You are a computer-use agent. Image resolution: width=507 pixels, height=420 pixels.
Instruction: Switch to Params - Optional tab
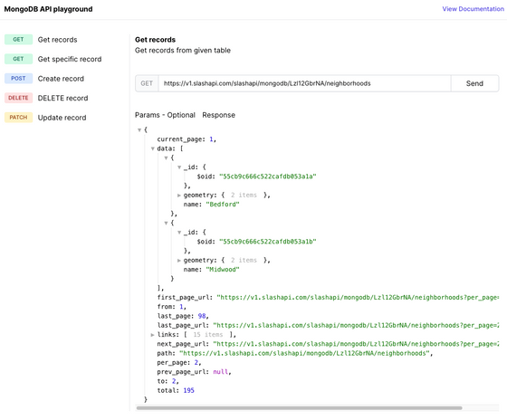(165, 115)
